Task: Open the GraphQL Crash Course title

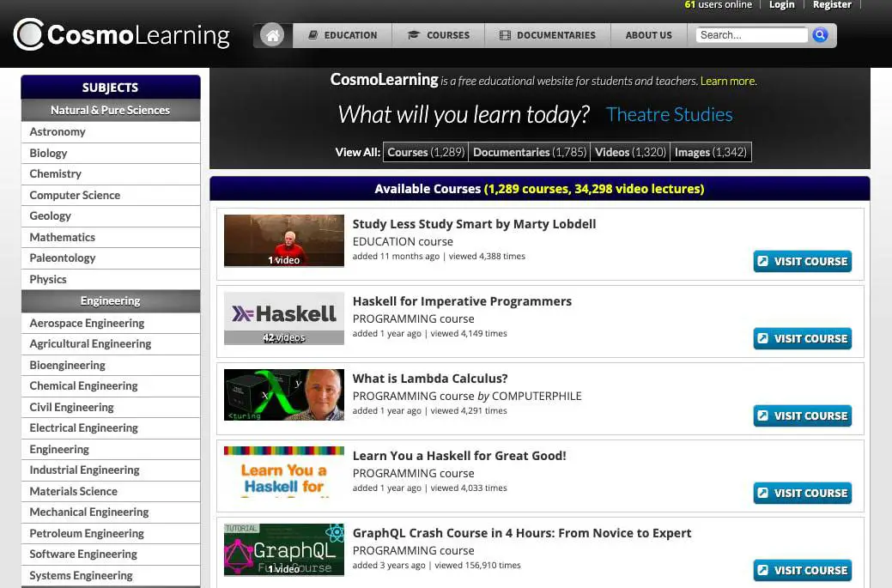Action: coord(522,533)
